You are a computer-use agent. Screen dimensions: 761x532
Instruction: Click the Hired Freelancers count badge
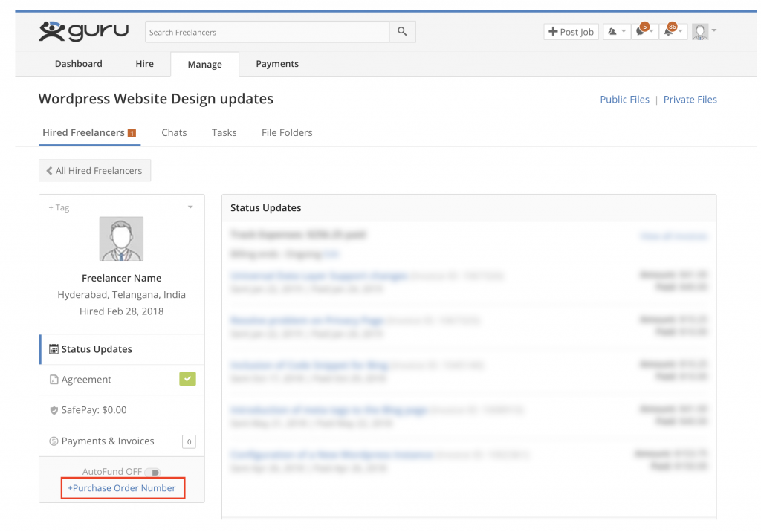pyautogui.click(x=132, y=133)
